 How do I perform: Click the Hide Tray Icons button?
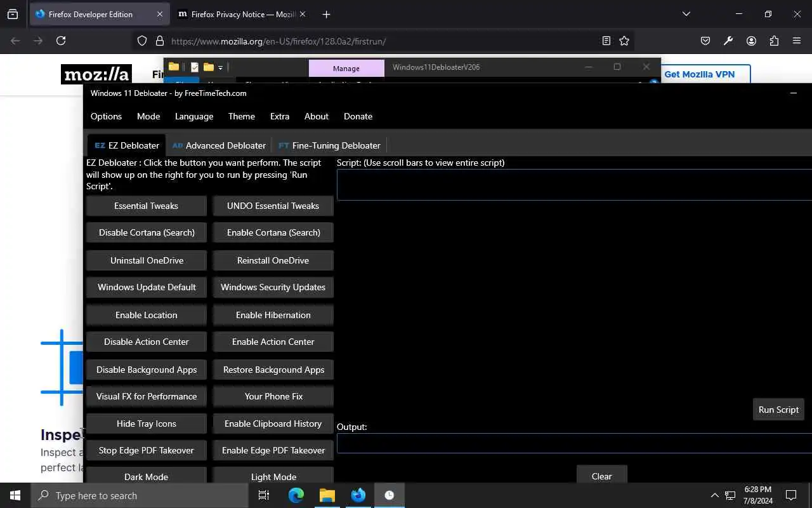coord(147,424)
